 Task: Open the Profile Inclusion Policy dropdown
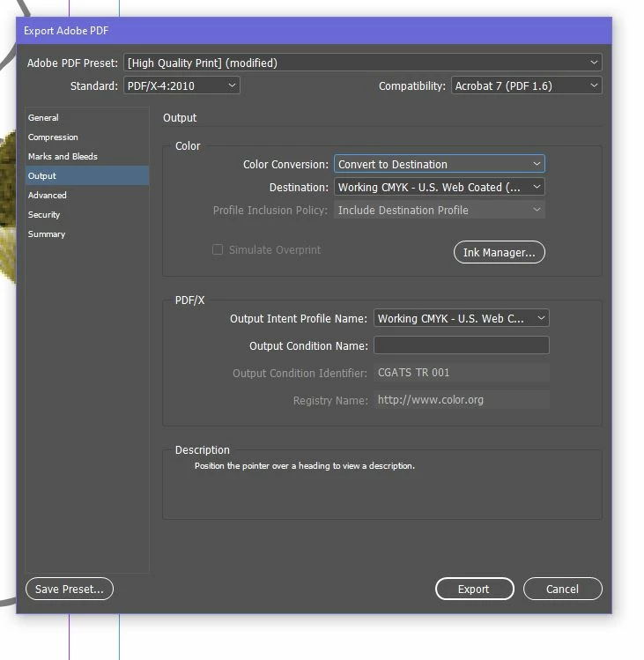tap(440, 210)
